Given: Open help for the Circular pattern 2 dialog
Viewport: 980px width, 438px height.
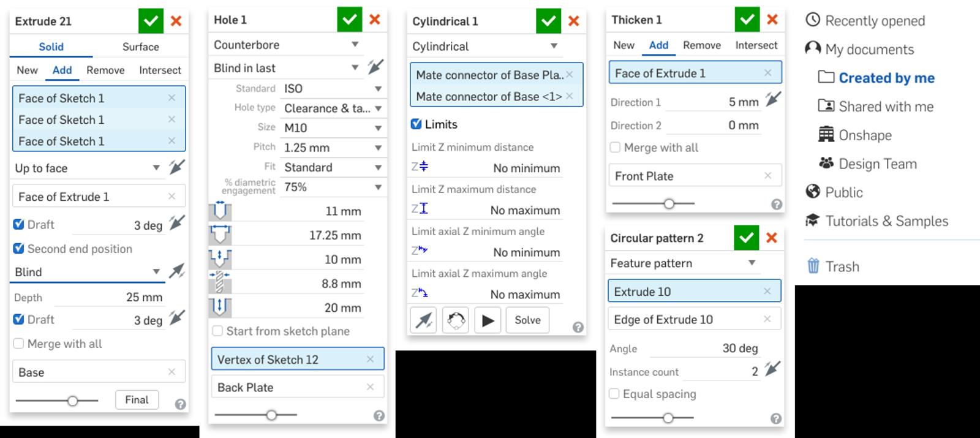Looking at the screenshot, I should (x=775, y=418).
